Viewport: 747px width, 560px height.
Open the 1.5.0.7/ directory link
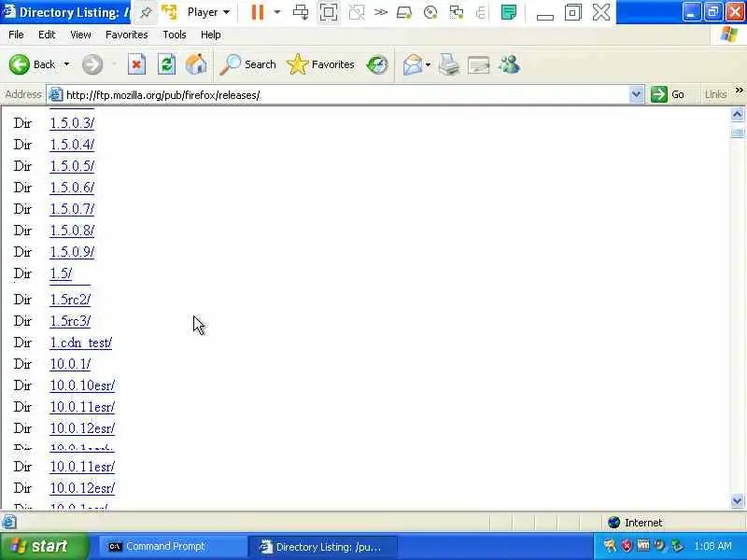[72, 208]
